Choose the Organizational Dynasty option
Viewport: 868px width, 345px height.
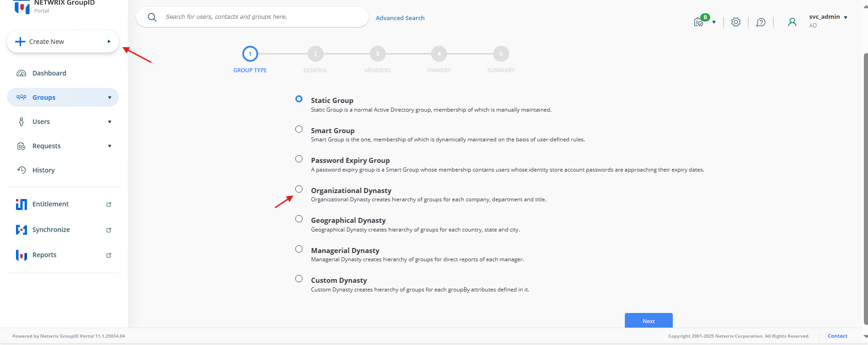pos(299,189)
